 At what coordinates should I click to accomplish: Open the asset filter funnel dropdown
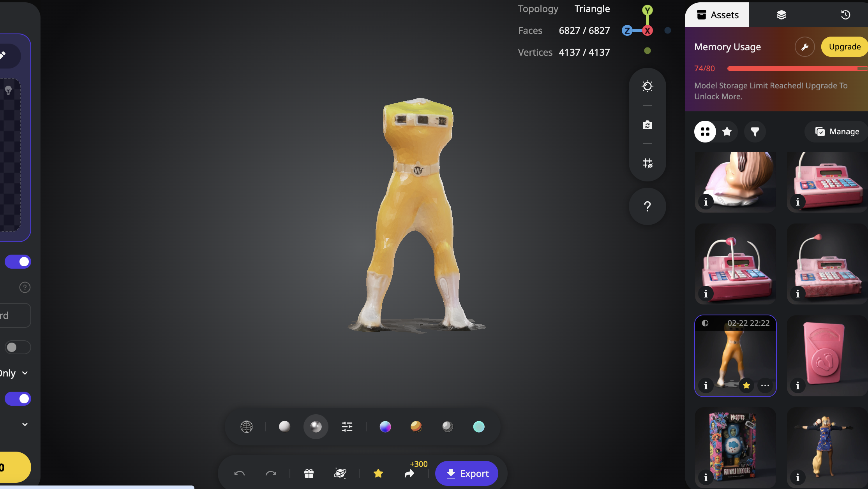click(x=755, y=132)
